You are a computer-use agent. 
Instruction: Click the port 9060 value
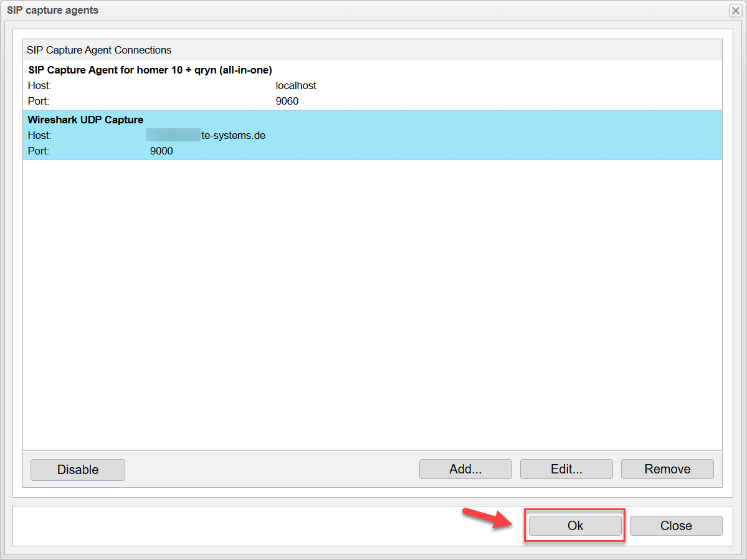point(287,101)
